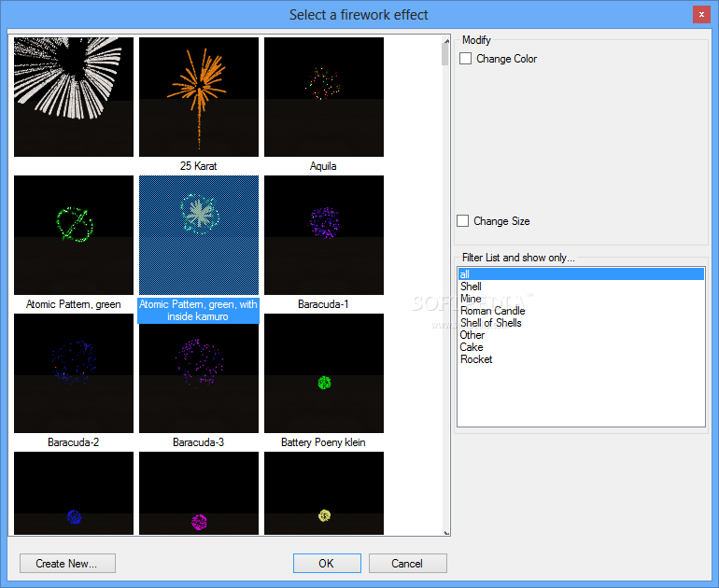The width and height of the screenshot is (719, 588).
Task: Filter the list by Other
Action: (x=581, y=335)
